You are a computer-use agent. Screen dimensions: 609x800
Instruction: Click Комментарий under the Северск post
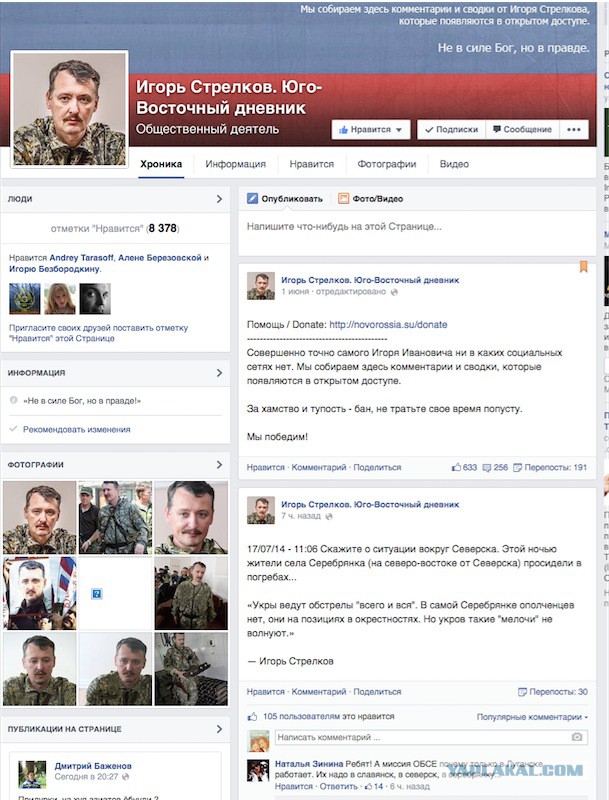point(319,692)
